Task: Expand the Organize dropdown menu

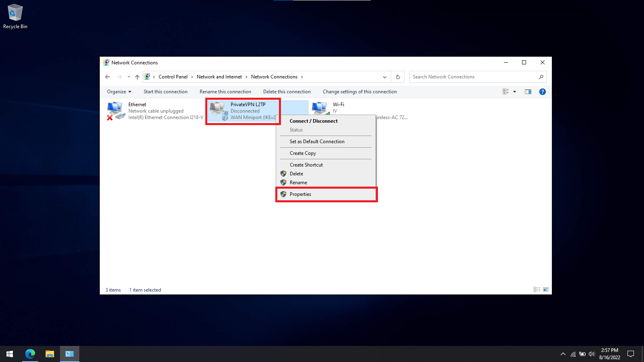Action: (119, 92)
